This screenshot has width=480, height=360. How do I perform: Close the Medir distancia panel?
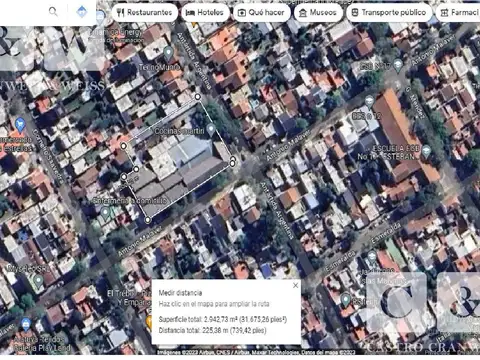coord(296,285)
